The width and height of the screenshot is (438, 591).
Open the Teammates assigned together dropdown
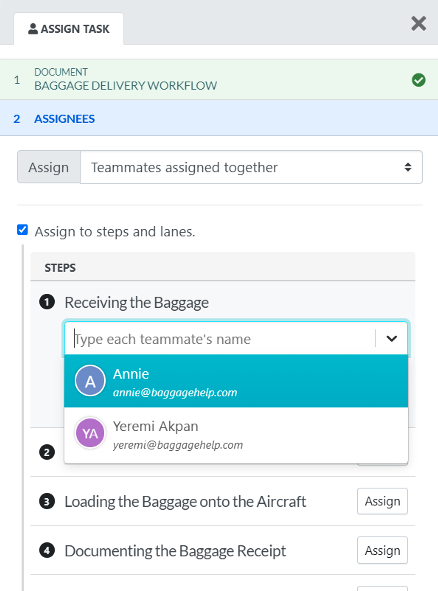pos(251,167)
